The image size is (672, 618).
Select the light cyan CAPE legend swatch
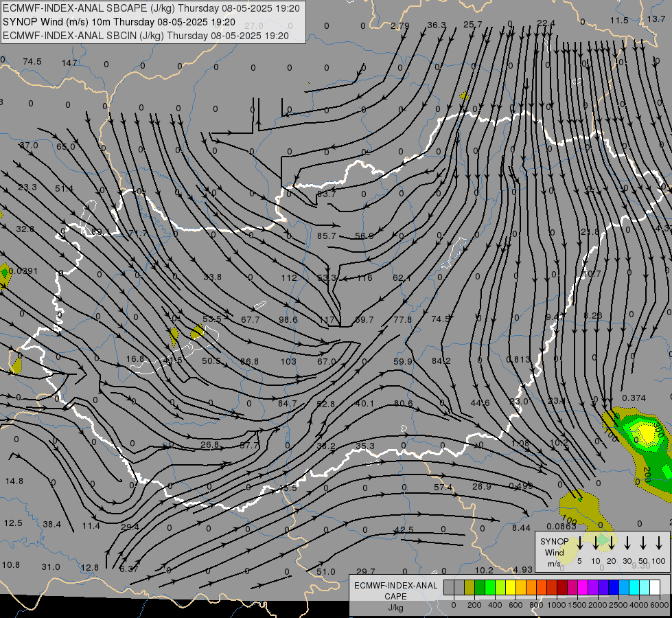point(644,587)
